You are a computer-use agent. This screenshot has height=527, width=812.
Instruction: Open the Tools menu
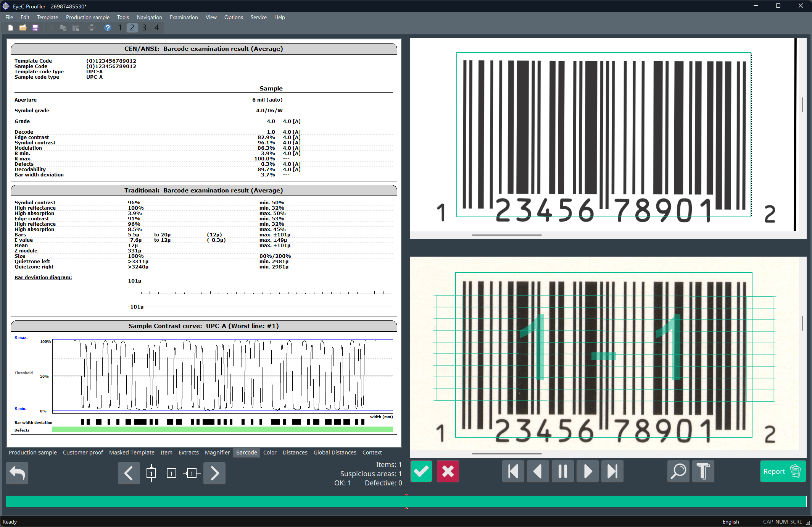[123, 17]
